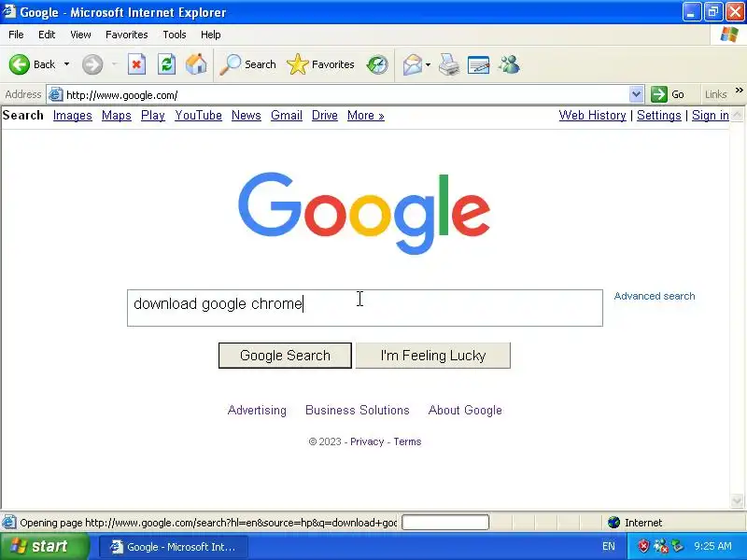Open the Play link
Screen dimensions: 747x560
click(153, 115)
